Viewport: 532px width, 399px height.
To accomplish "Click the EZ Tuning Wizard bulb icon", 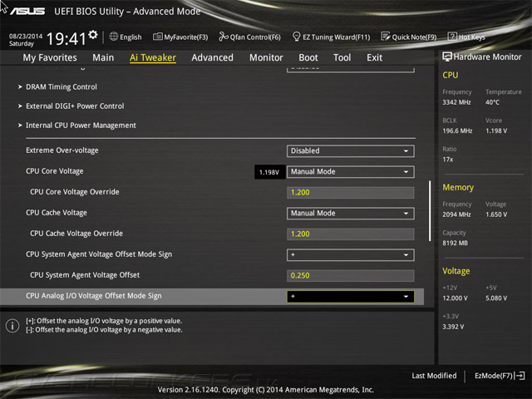I will pos(296,37).
